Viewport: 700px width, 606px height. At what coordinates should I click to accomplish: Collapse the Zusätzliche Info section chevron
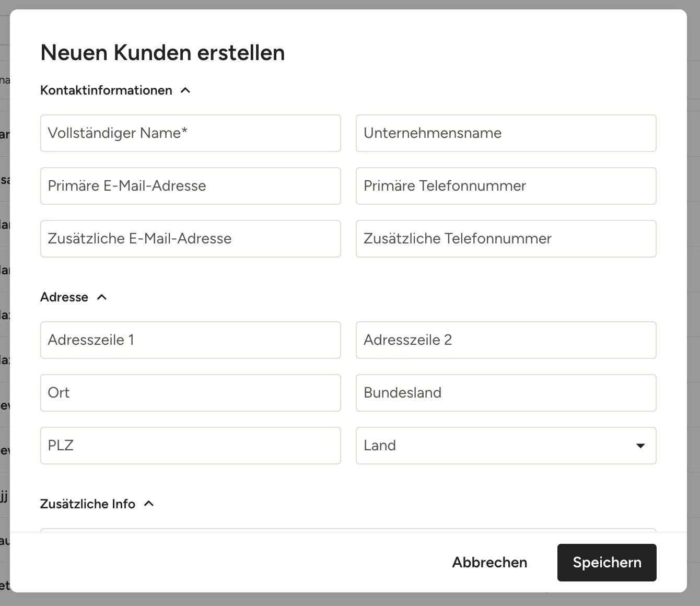point(149,504)
